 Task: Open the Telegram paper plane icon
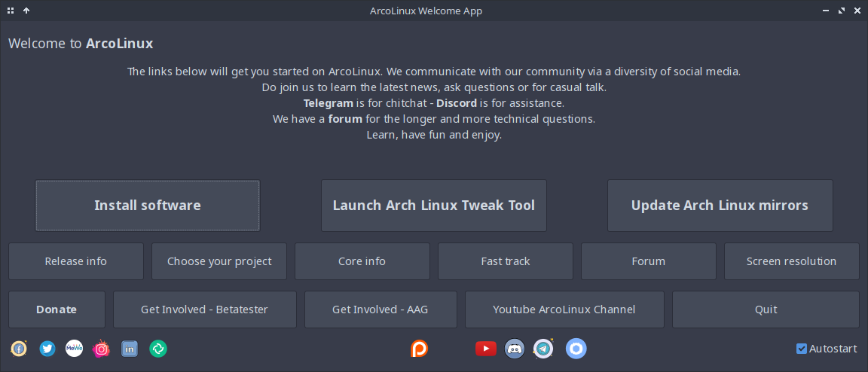tap(543, 348)
